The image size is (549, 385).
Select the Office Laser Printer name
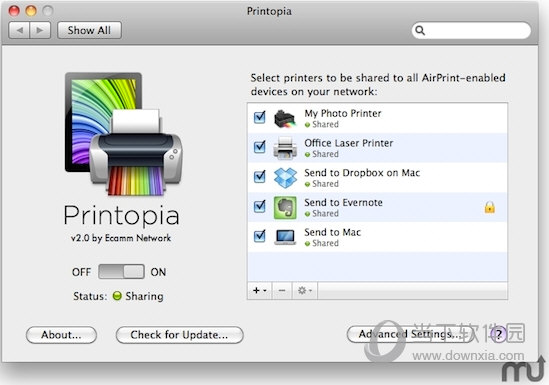click(x=349, y=143)
